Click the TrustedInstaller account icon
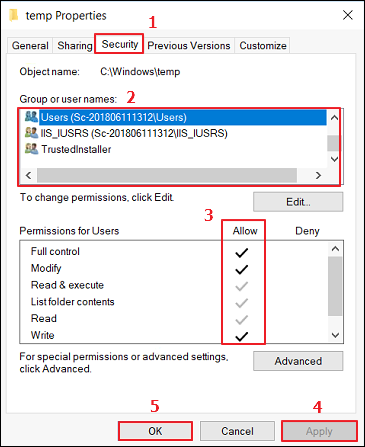 tap(31, 149)
